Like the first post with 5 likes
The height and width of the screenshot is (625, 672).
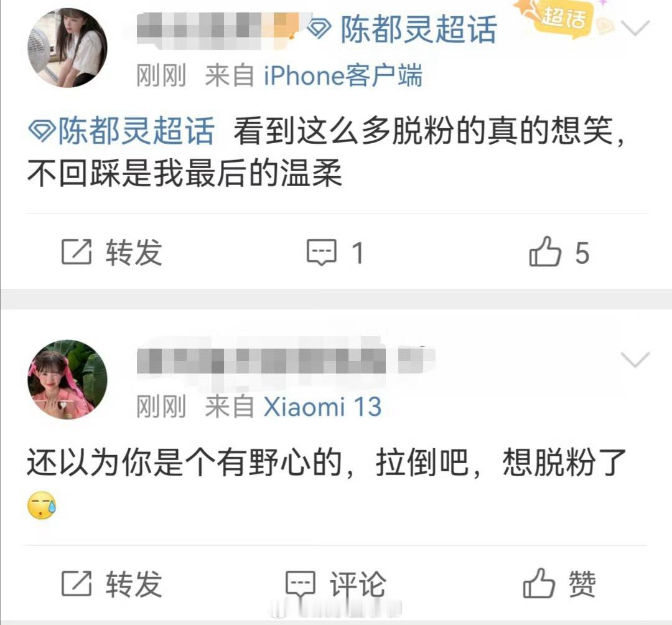(544, 251)
